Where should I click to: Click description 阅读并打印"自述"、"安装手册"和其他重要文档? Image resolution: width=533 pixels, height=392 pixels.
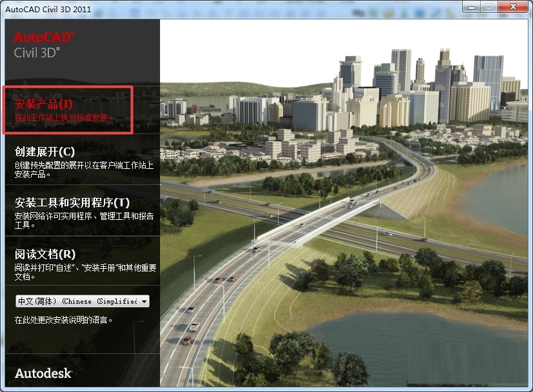(x=85, y=272)
